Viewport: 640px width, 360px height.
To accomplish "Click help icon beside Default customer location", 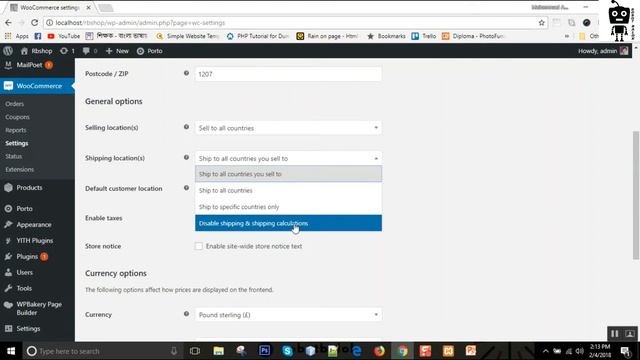I will coord(186,188).
